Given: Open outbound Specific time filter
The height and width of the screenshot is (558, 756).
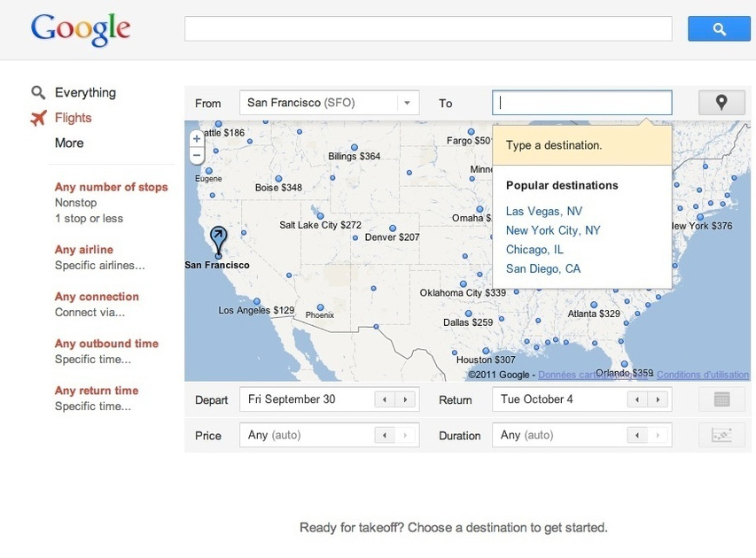Looking at the screenshot, I should [x=92, y=360].
